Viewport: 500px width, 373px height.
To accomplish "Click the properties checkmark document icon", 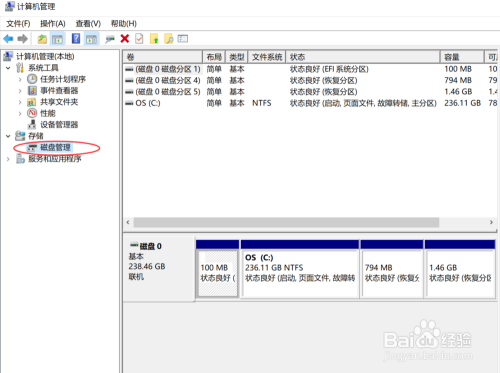I will pyautogui.click(x=139, y=39).
